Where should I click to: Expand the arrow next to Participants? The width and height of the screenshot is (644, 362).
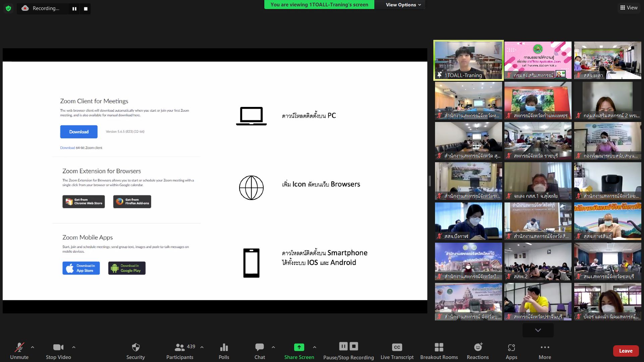click(202, 347)
